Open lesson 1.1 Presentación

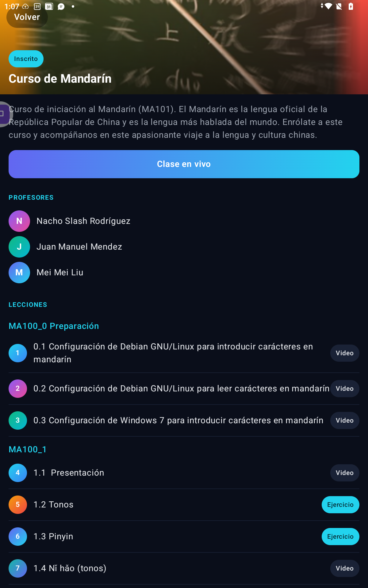coord(69,473)
